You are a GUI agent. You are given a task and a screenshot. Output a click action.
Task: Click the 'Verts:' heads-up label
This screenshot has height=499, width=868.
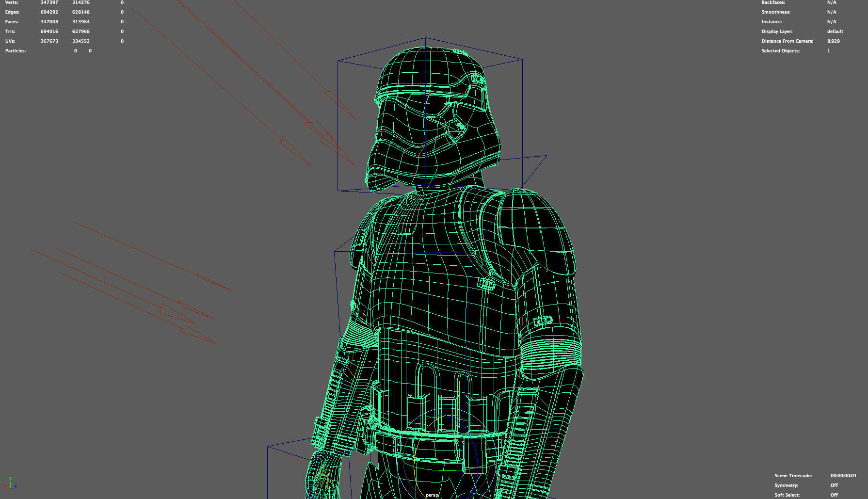coord(12,2)
